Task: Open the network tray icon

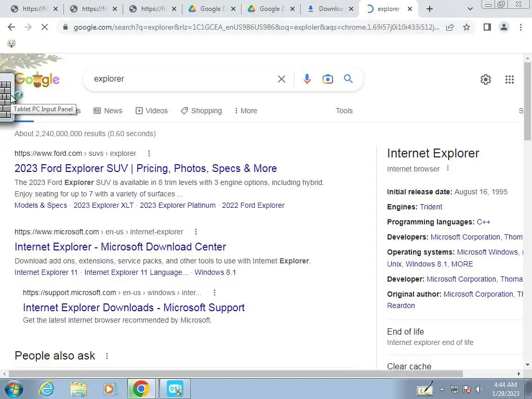Action: coord(454,389)
